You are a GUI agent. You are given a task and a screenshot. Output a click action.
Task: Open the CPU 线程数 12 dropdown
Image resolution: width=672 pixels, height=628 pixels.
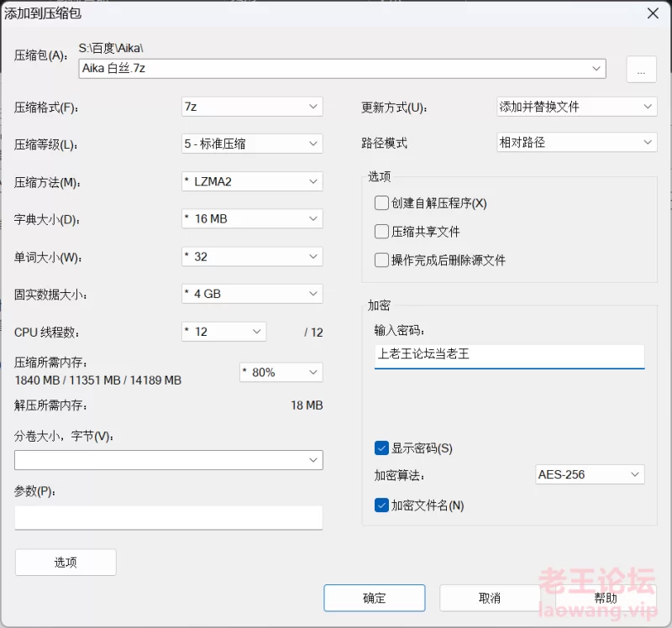click(223, 332)
